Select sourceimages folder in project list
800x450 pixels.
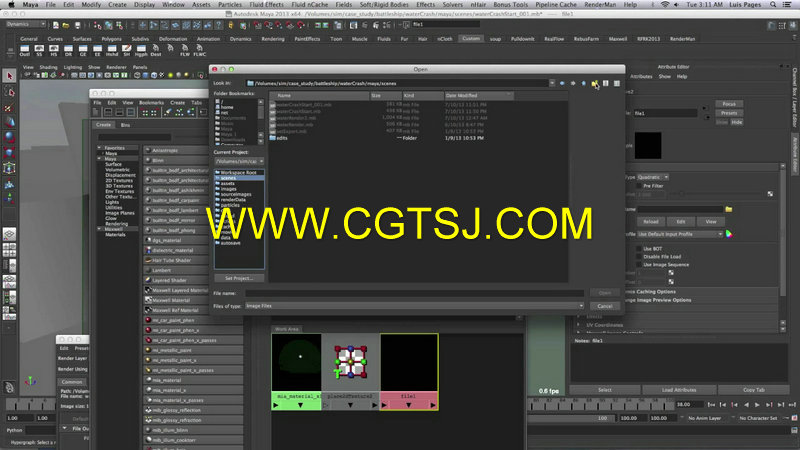[x=236, y=194]
